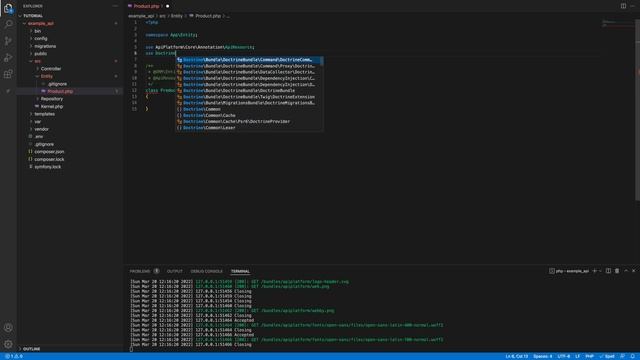Switch to the TERMINAL panel tab
640x360 pixels.
(240, 271)
